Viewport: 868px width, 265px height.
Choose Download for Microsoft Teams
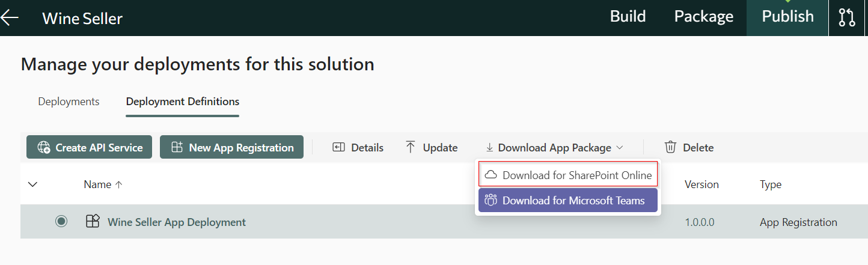point(568,201)
